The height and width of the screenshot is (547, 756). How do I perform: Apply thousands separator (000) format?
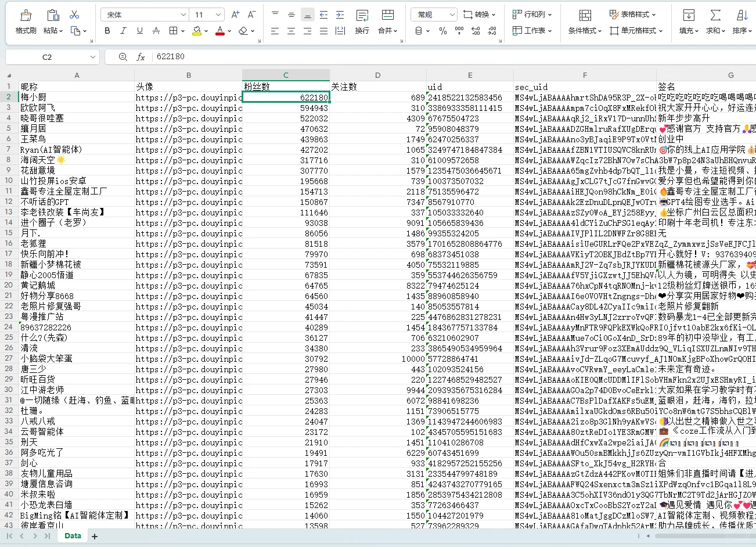click(459, 31)
